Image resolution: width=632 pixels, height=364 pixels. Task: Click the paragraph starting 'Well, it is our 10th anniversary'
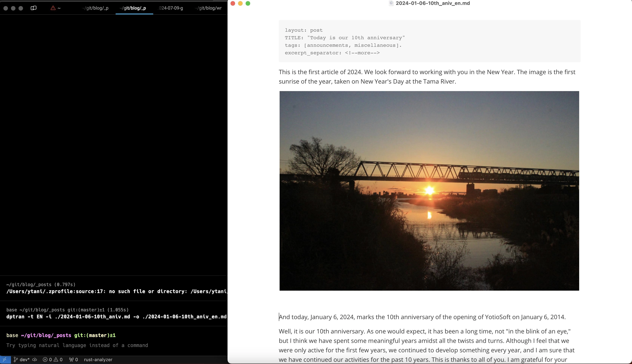[427, 346]
